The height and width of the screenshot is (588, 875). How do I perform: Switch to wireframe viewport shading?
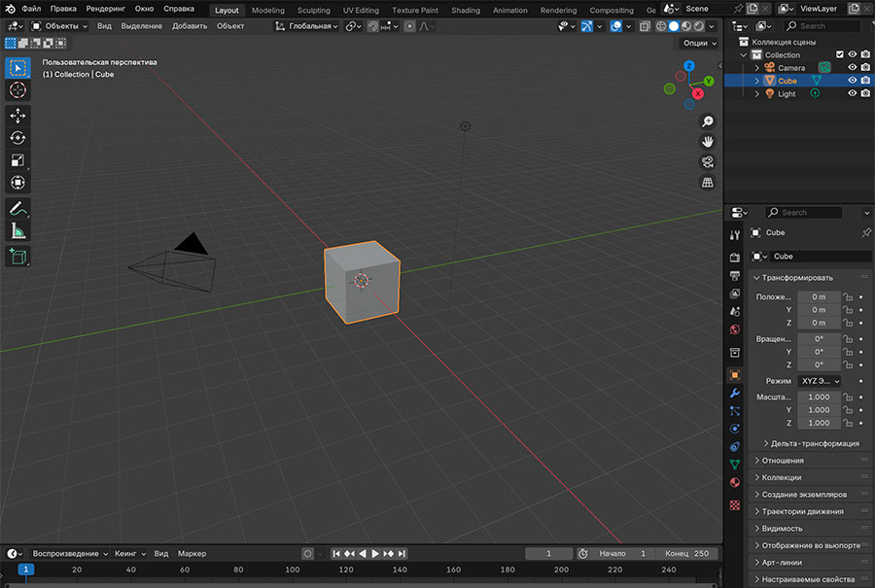point(661,26)
